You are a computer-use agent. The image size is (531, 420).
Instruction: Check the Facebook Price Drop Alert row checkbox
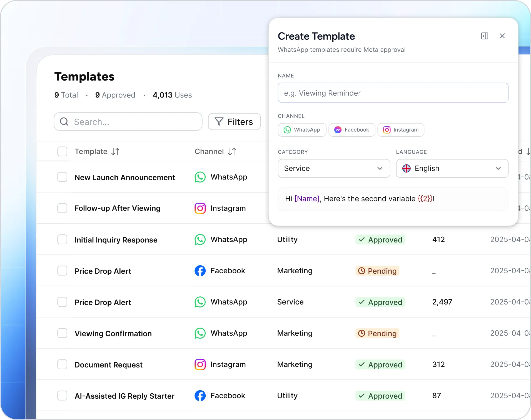(62, 271)
